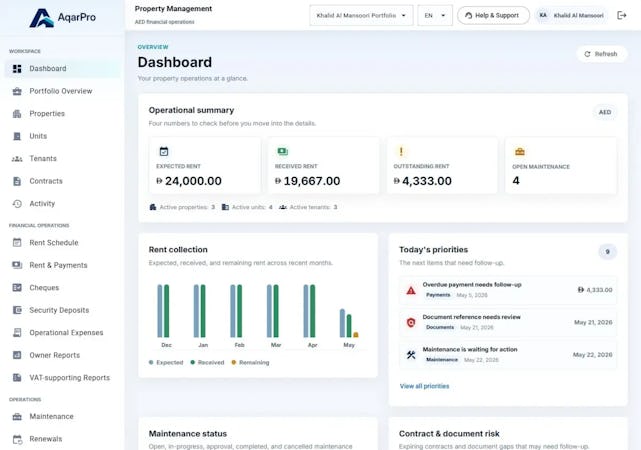Image resolution: width=641 pixels, height=450 pixels.
Task: Click the logout icon in the header
Action: click(x=621, y=16)
